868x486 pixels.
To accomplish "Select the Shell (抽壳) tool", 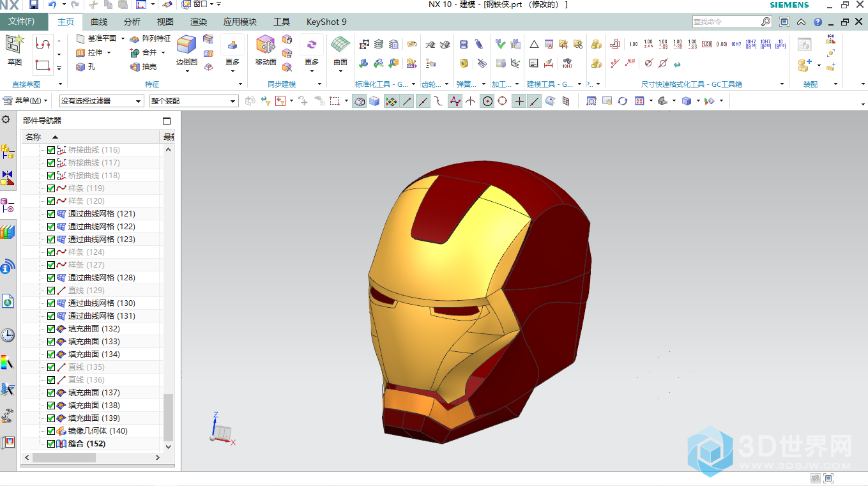I will pyautogui.click(x=144, y=66).
